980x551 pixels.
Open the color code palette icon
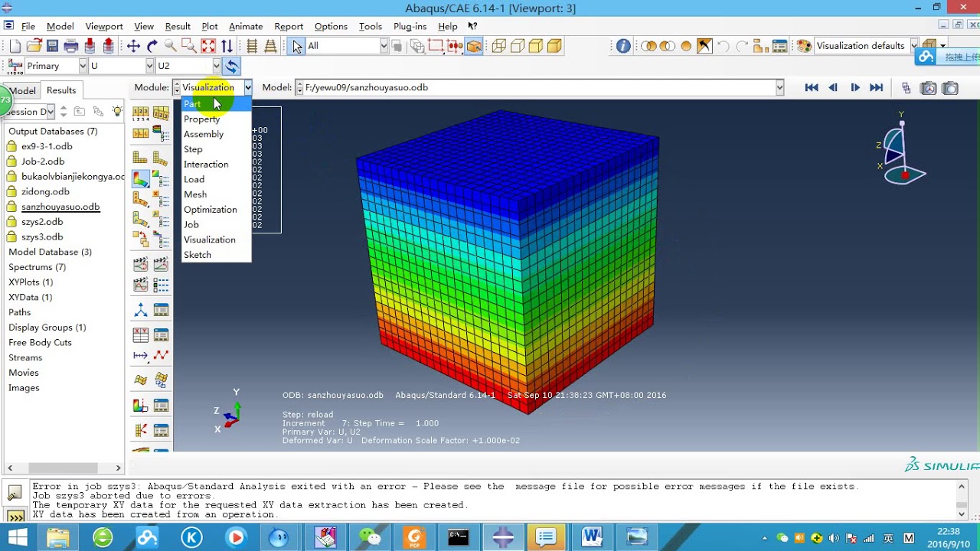pos(804,46)
